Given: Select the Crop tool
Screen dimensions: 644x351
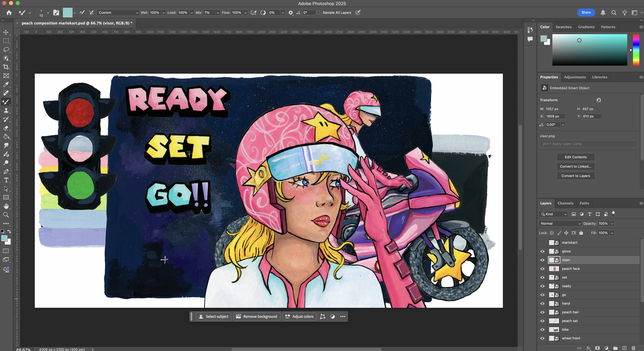Looking at the screenshot, I should point(6,67).
